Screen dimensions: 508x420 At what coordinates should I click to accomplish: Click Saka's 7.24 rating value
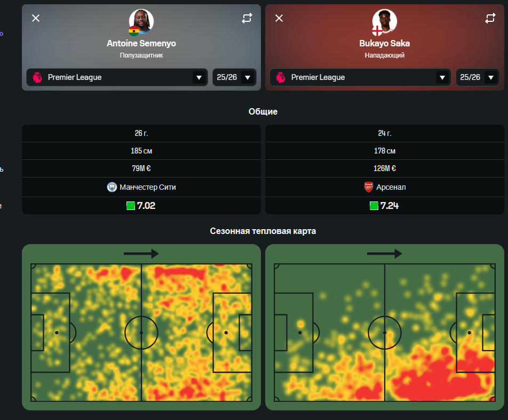coord(390,206)
